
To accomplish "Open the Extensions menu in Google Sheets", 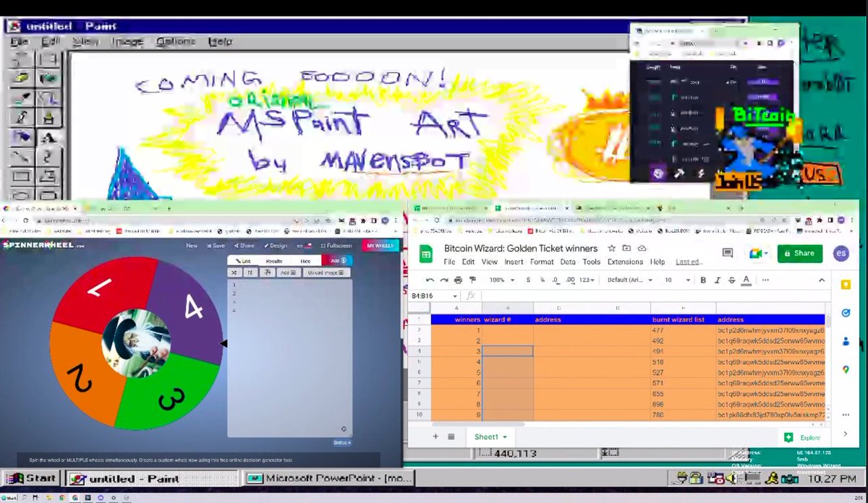I will point(624,262).
